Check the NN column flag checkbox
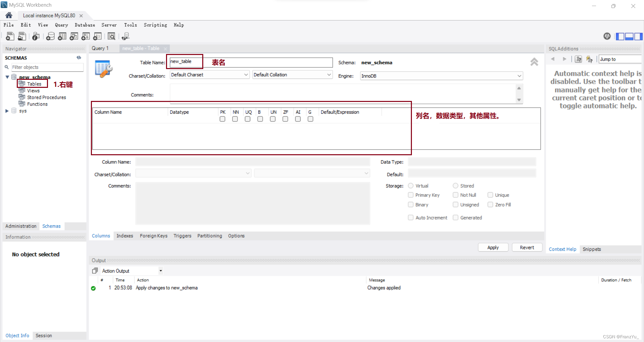Image resolution: width=644 pixels, height=342 pixels. (x=235, y=119)
